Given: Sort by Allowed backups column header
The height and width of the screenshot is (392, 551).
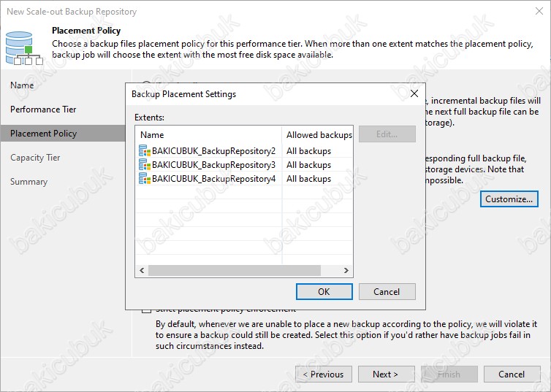Looking at the screenshot, I should coord(317,135).
